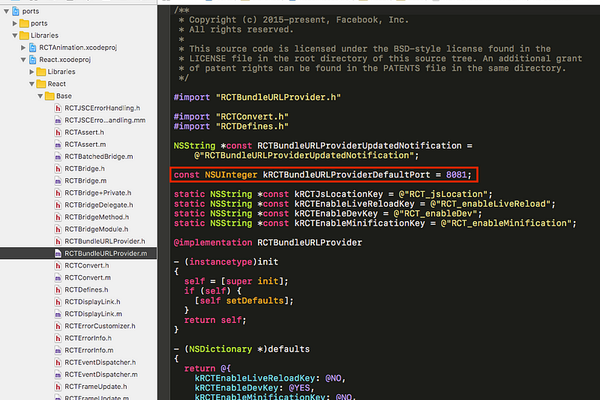This screenshot has width=600, height=400.
Task: Click file icon of RCTDisplayLink.m
Action: (58, 314)
